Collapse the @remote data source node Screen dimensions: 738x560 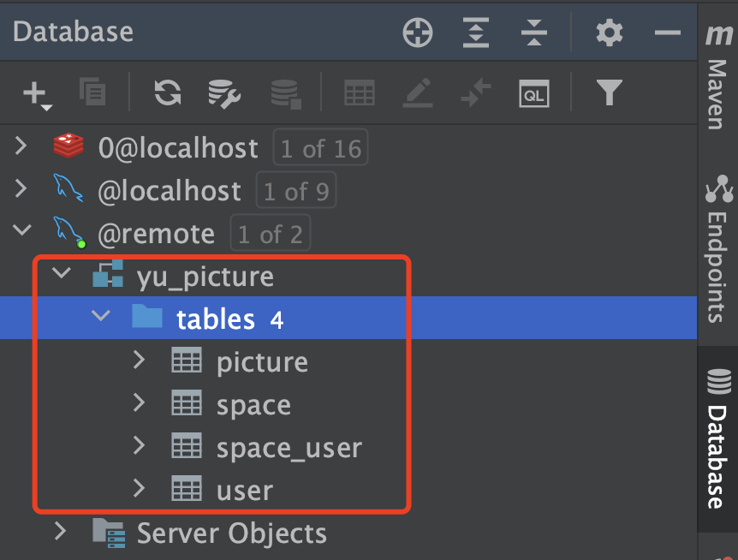coord(21,232)
